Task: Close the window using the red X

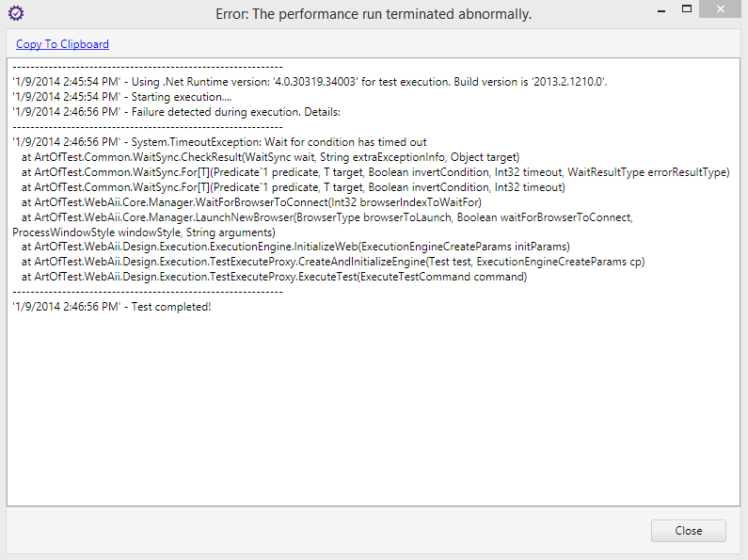Action: click(725, 9)
